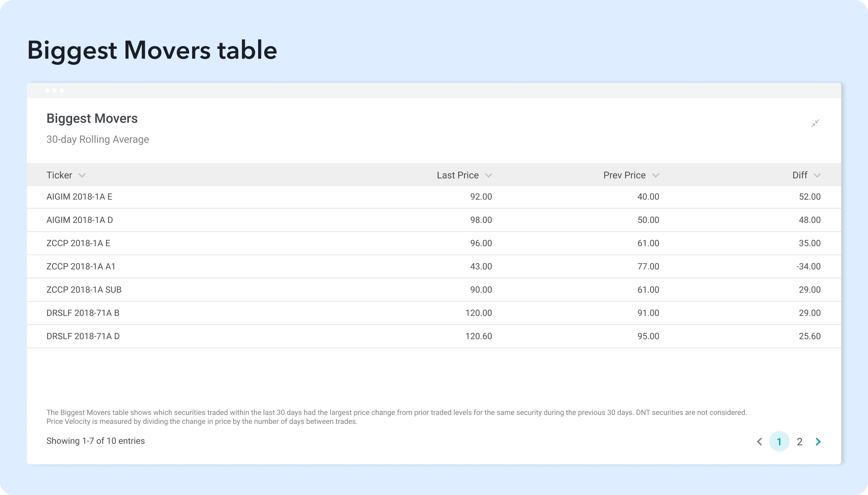Click the Diff column sort chevron
The image size is (868, 495).
[817, 175]
